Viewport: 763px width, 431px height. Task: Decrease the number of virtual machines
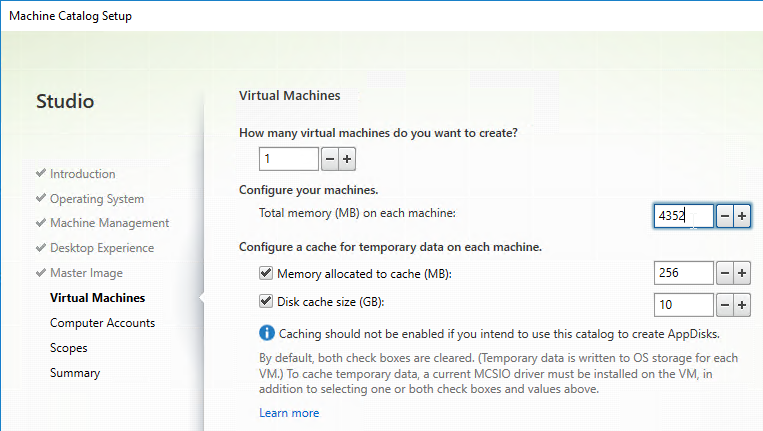(329, 159)
